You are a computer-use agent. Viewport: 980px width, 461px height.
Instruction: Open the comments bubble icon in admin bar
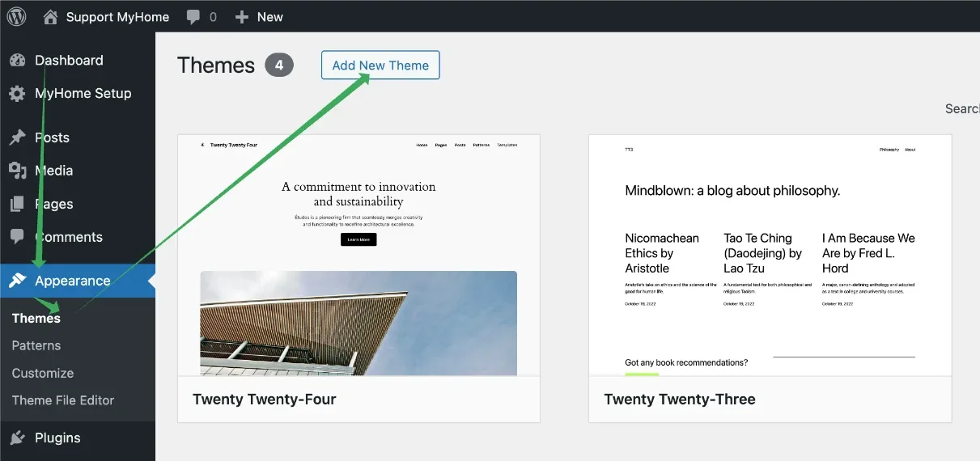(193, 17)
